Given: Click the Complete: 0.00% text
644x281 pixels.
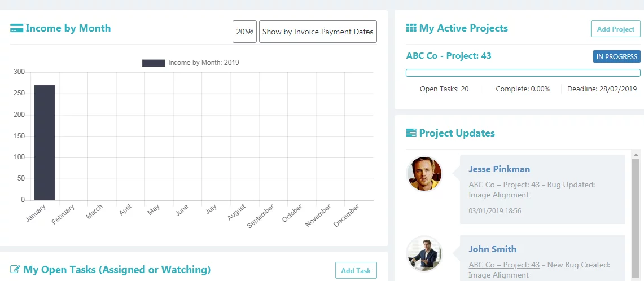Looking at the screenshot, I should (523, 89).
